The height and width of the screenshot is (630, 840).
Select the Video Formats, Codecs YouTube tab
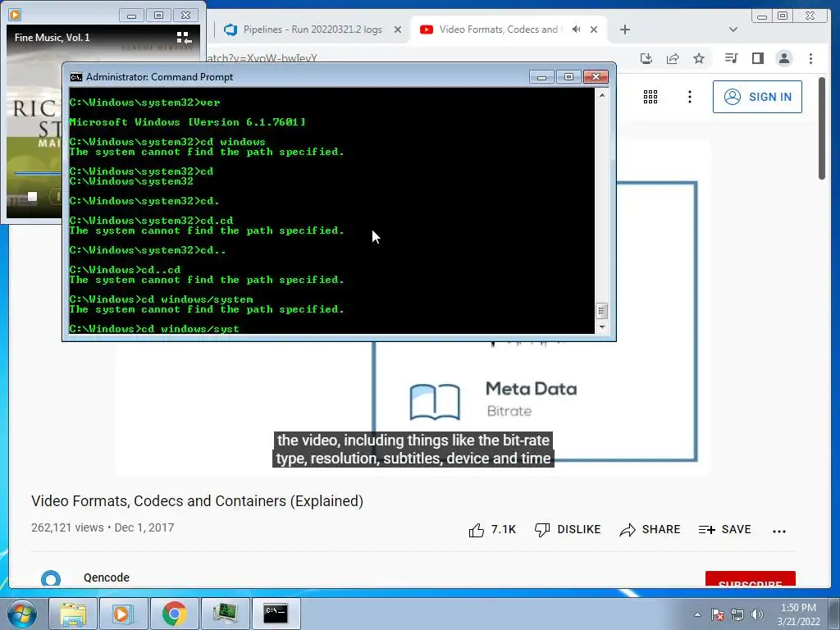pyautogui.click(x=500, y=30)
